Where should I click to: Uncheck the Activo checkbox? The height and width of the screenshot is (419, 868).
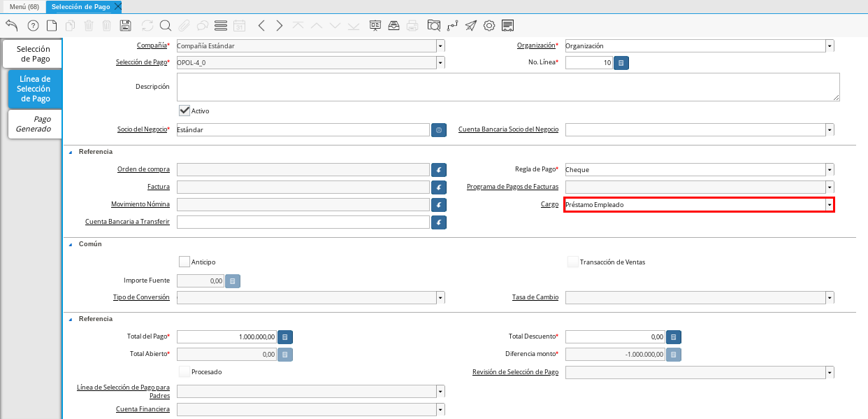coord(185,111)
